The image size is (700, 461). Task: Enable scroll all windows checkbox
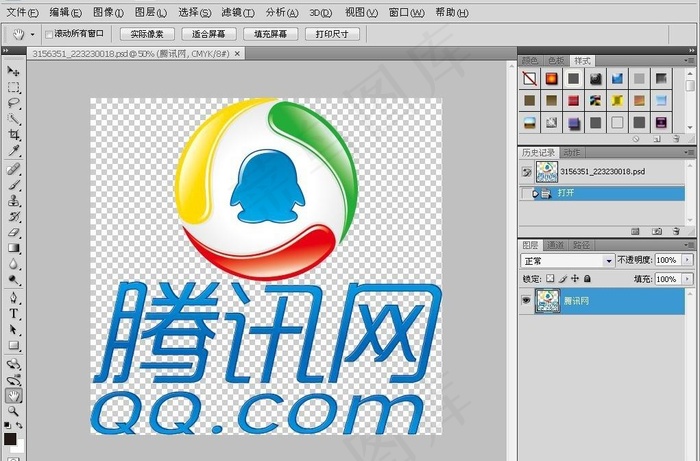coord(49,34)
